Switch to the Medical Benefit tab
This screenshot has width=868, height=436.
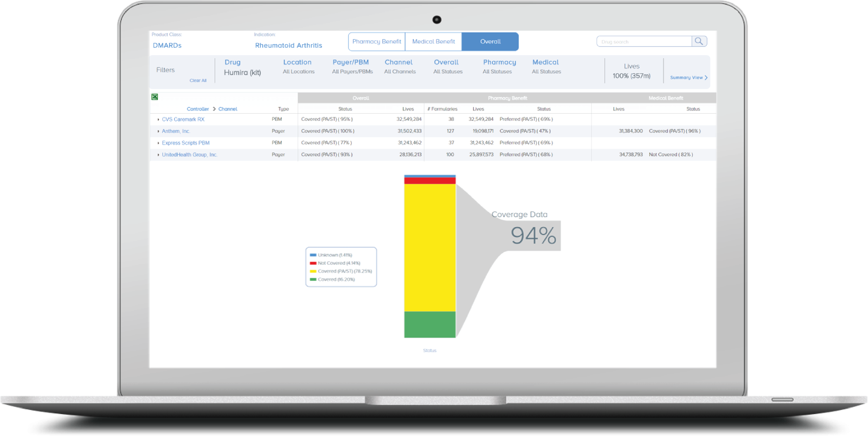(433, 41)
